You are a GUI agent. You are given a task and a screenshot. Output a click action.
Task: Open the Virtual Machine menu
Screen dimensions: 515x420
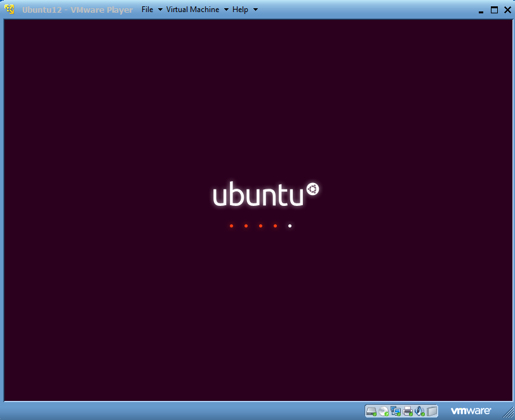192,10
